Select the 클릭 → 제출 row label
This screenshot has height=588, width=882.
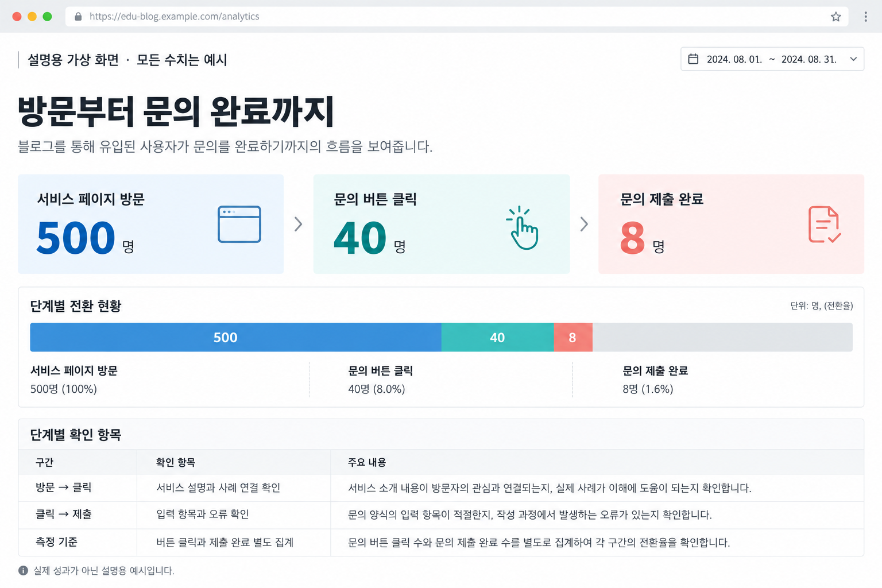tap(64, 514)
